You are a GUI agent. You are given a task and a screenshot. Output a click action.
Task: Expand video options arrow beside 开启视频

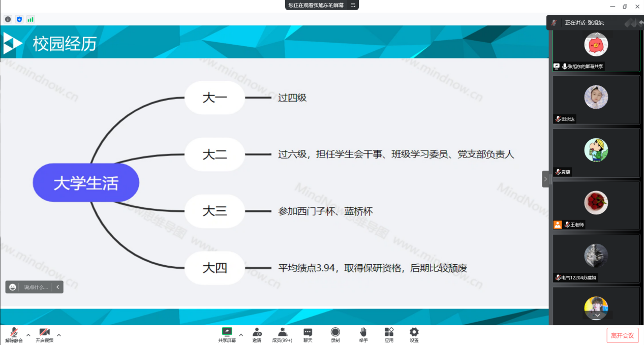tap(59, 335)
